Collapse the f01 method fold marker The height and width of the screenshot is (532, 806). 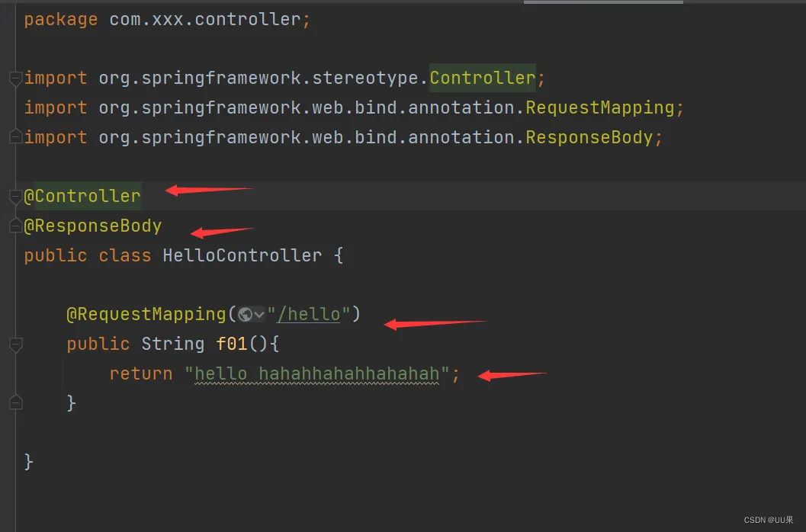point(14,345)
